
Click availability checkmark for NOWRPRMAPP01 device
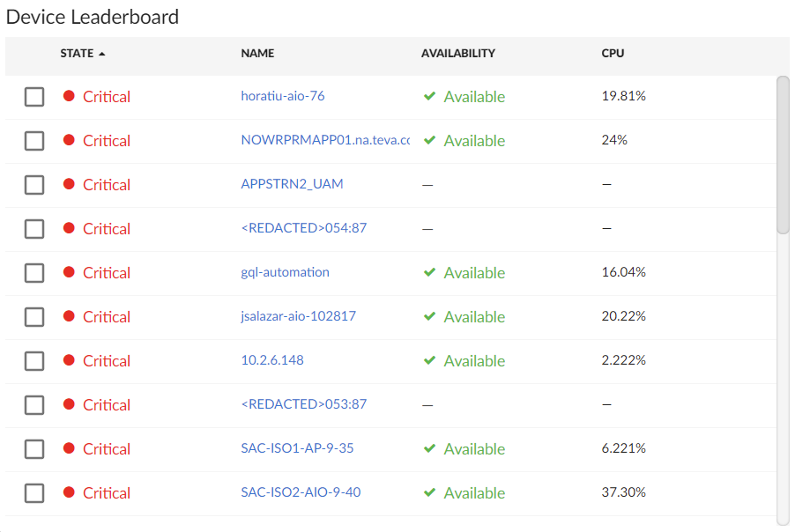coord(430,140)
